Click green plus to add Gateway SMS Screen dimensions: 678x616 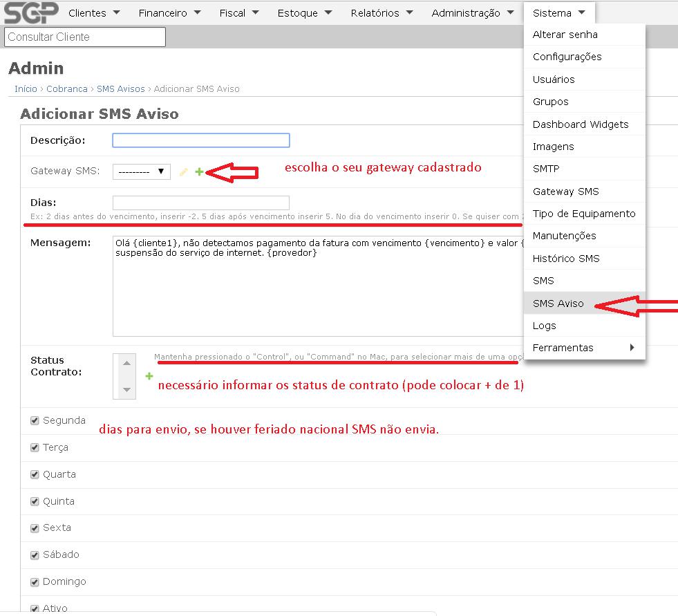point(199,171)
